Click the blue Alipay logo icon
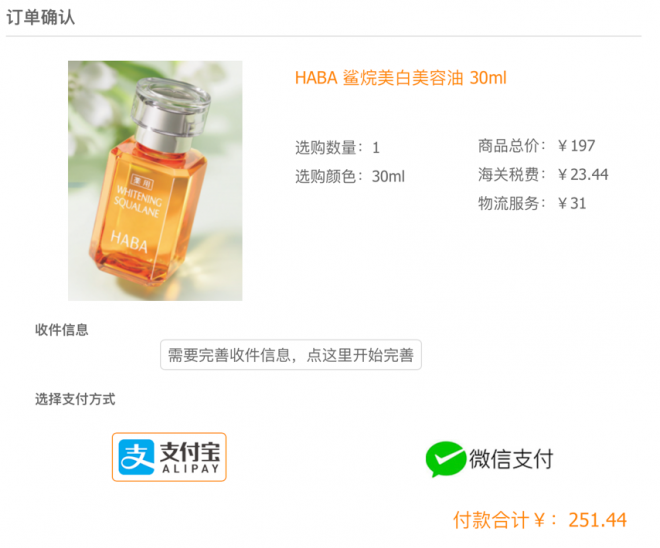 coord(136,457)
